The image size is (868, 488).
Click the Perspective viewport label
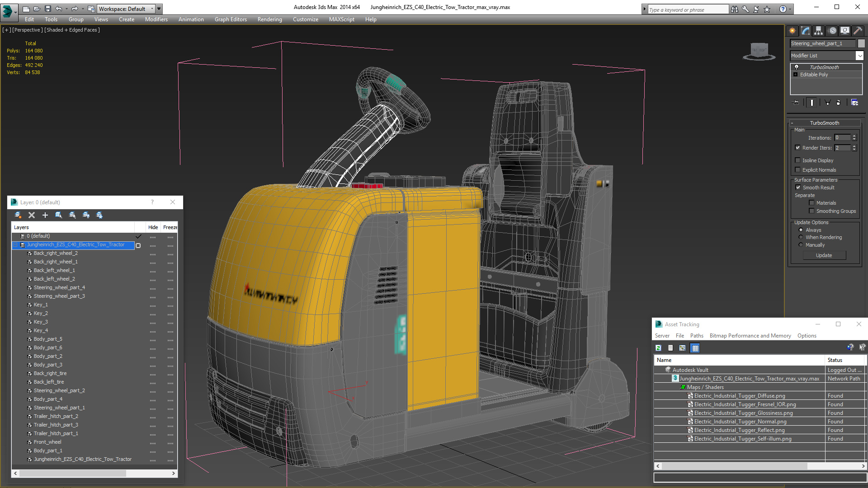(x=28, y=30)
